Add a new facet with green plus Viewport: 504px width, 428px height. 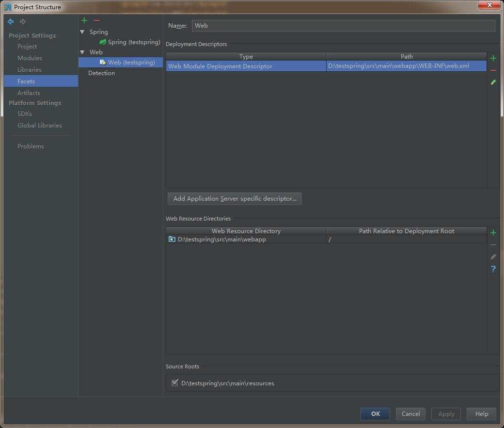(x=84, y=20)
